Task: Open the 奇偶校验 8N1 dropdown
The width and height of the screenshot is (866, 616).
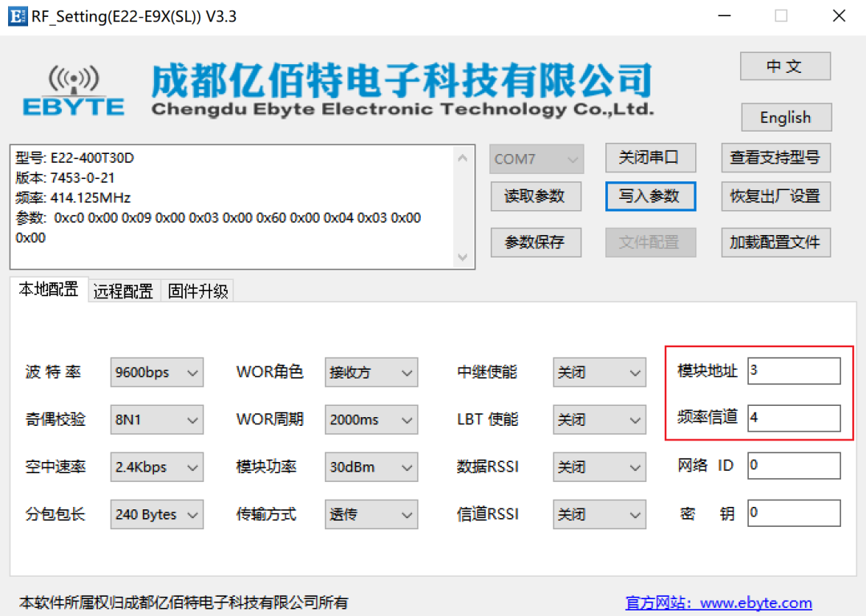Action: 157,419
